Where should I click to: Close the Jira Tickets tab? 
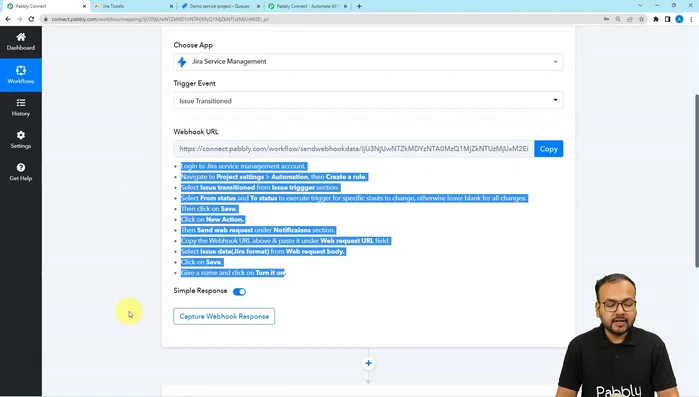point(171,6)
